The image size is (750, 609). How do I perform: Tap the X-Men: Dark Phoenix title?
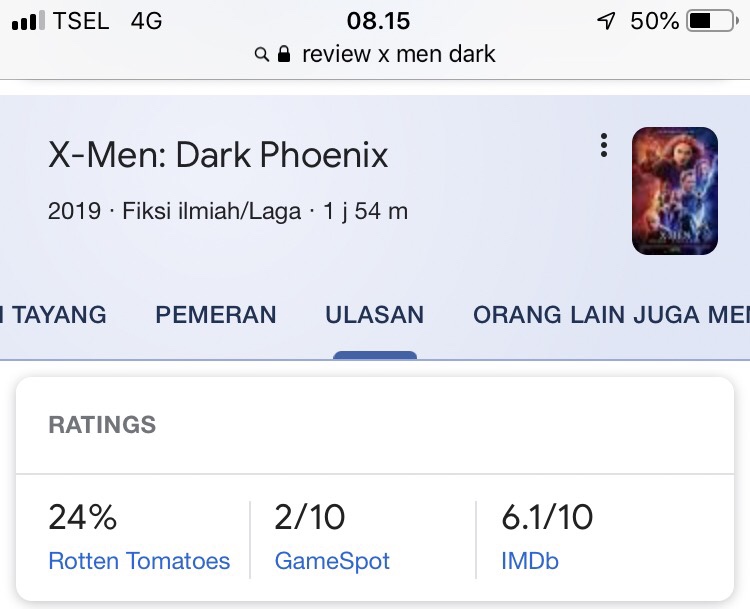[218, 155]
